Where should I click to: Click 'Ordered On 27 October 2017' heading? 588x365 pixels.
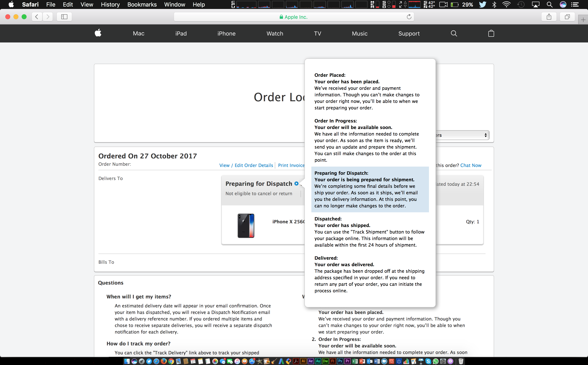click(x=147, y=156)
